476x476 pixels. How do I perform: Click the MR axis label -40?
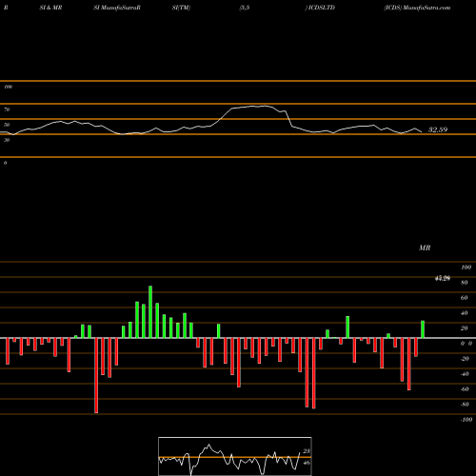click(x=465, y=374)
